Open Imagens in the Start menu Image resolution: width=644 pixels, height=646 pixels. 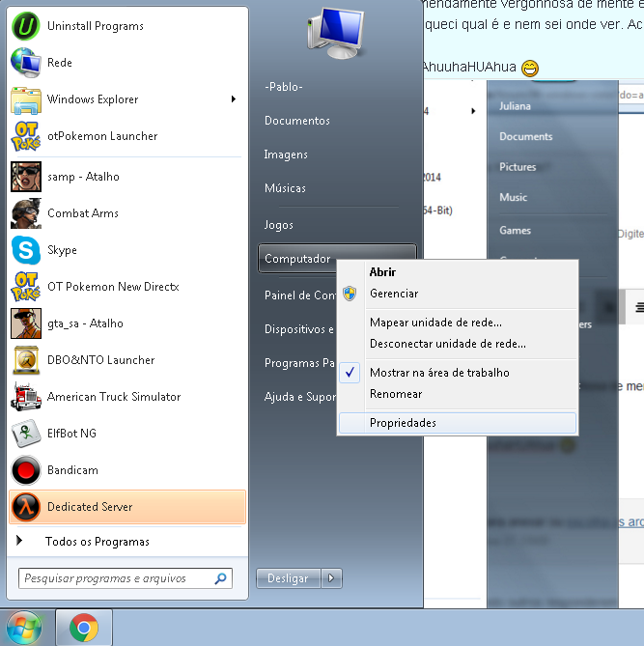pyautogui.click(x=286, y=154)
